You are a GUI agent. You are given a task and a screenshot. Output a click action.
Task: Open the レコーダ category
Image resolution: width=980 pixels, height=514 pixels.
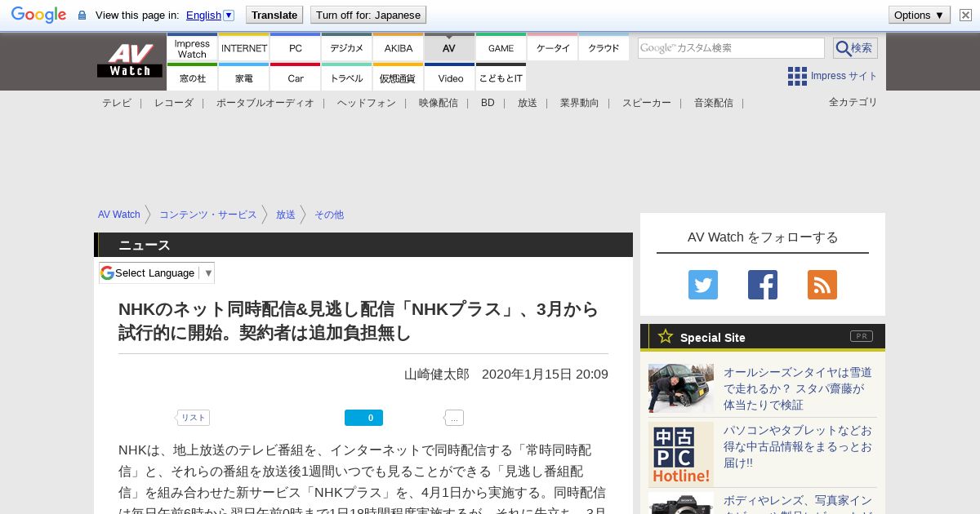coord(174,103)
